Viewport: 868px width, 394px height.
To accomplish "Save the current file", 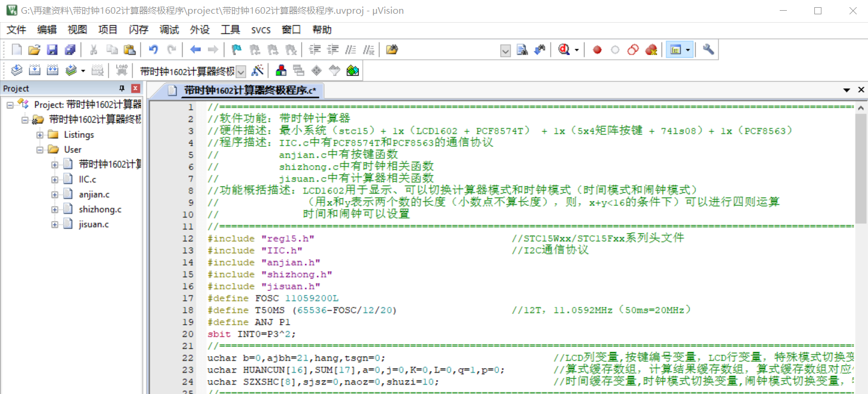I will pyautogui.click(x=52, y=50).
